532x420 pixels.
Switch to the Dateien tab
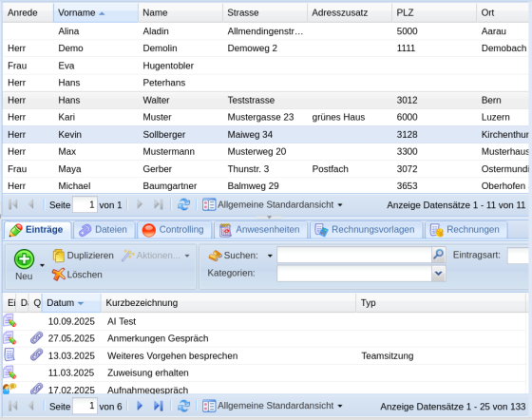coord(104,230)
